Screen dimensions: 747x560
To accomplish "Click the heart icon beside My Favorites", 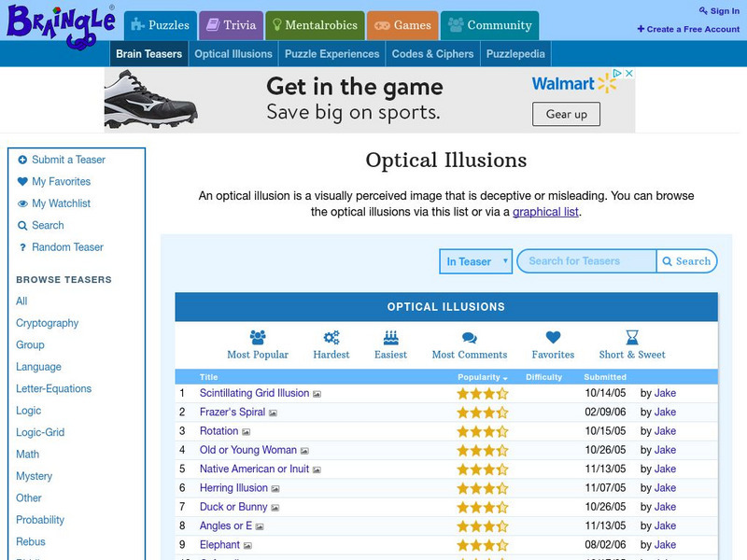I will [x=22, y=181].
